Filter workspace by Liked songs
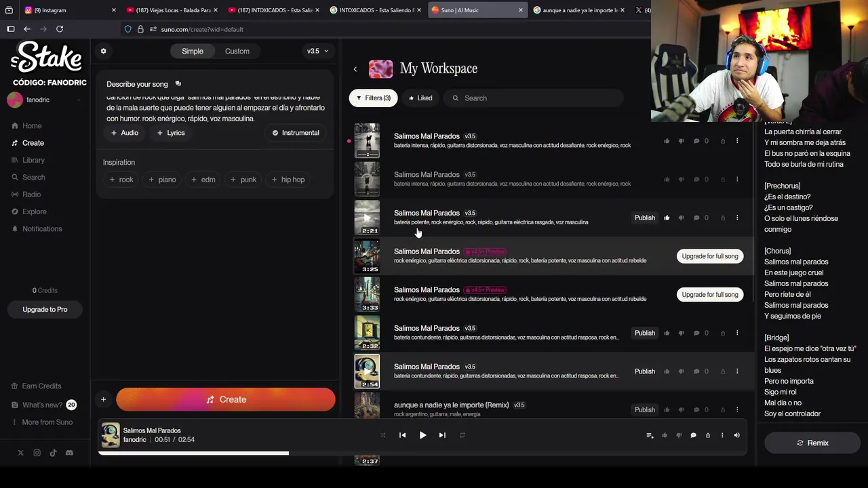This screenshot has height=488, width=868. pyautogui.click(x=420, y=98)
